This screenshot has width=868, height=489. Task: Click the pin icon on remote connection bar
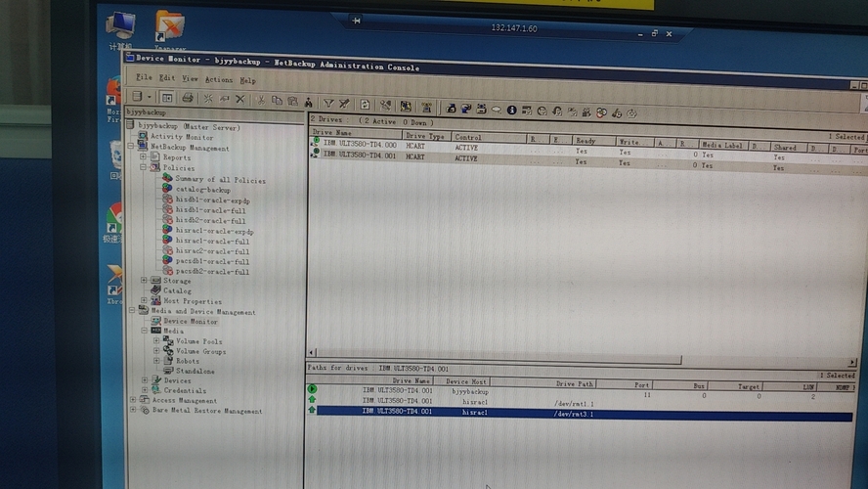point(356,21)
